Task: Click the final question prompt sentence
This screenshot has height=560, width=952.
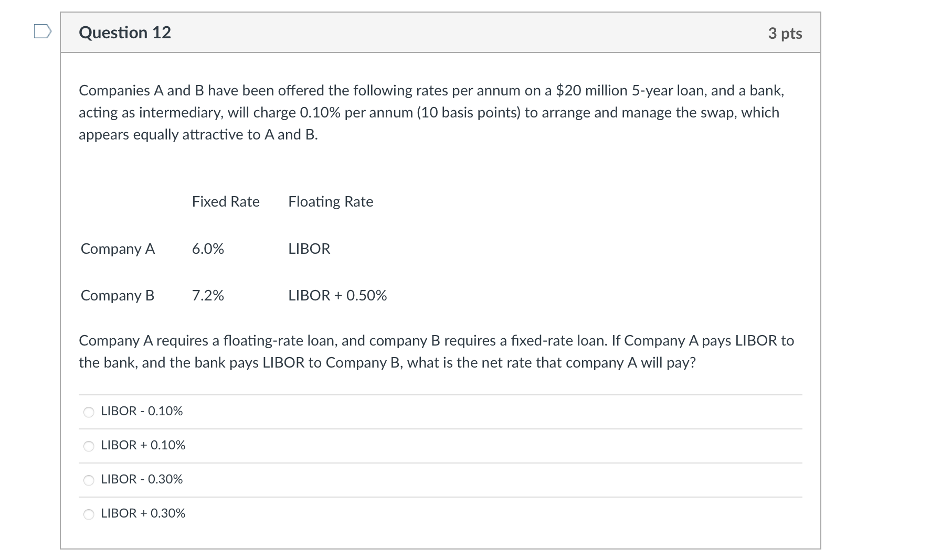Action: (436, 350)
